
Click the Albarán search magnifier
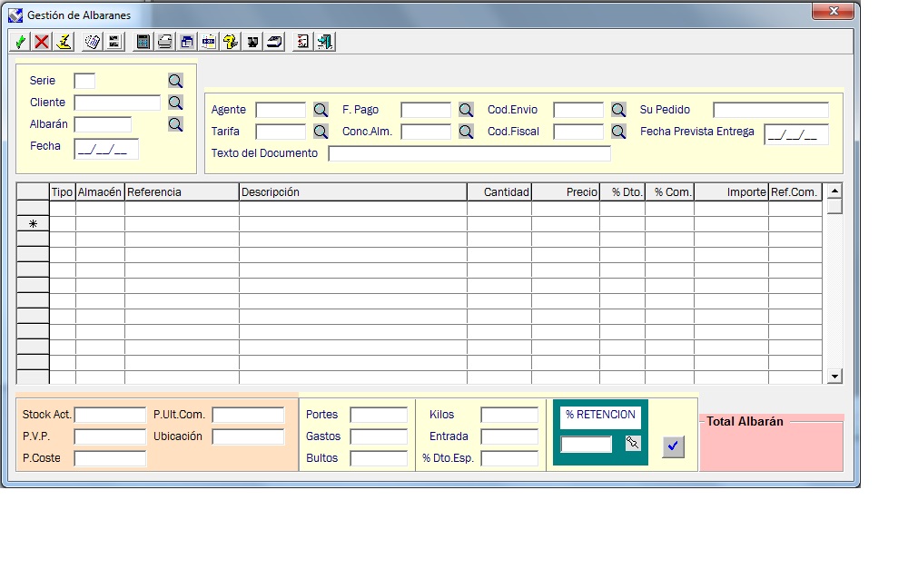pyautogui.click(x=175, y=124)
